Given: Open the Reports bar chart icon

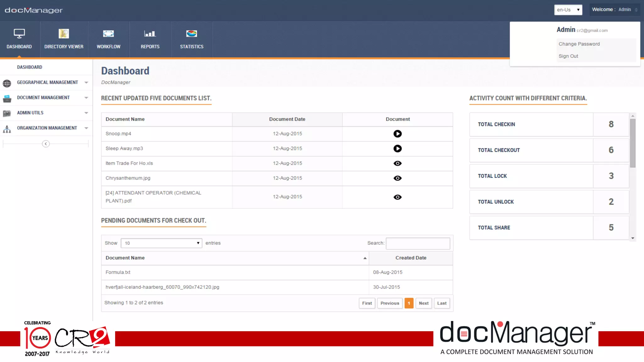Looking at the screenshot, I should [150, 34].
